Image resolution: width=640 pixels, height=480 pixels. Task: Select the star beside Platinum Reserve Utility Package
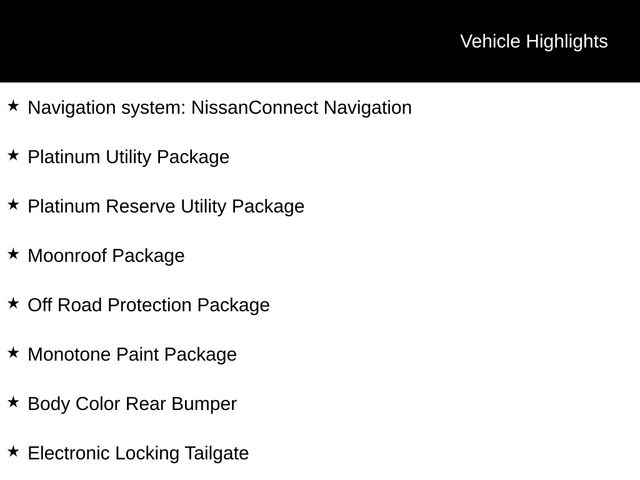pyautogui.click(x=12, y=204)
